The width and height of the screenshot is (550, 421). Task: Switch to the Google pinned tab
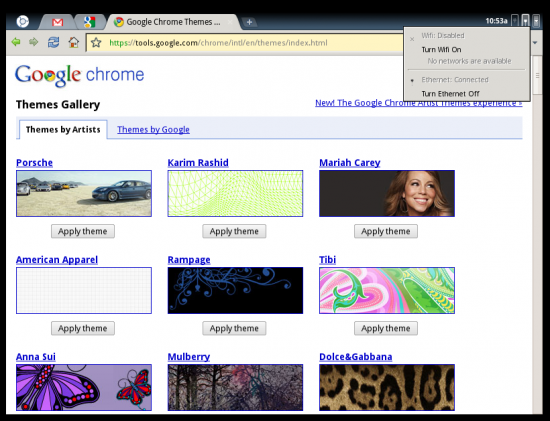90,22
